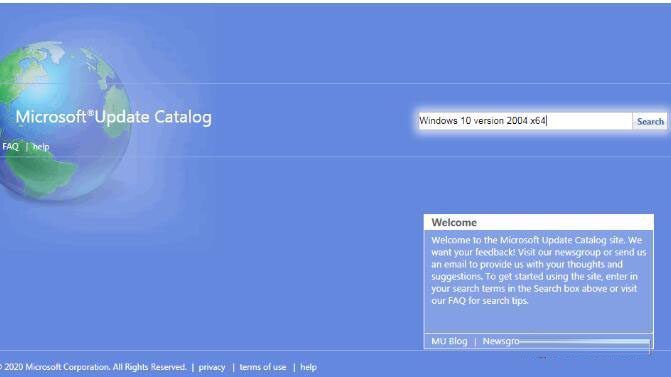The width and height of the screenshot is (671, 377).
Task: Open the help link in the footer
Action: pyautogui.click(x=308, y=367)
